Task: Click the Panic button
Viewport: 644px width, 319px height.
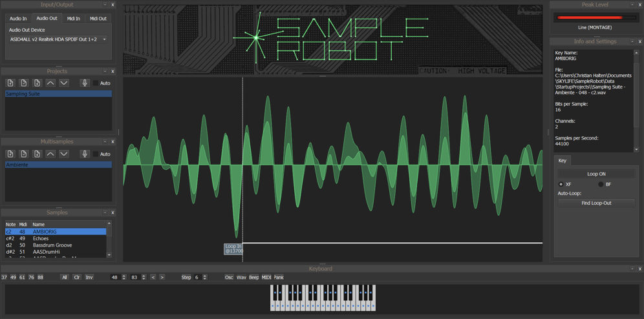Action: [x=279, y=277]
